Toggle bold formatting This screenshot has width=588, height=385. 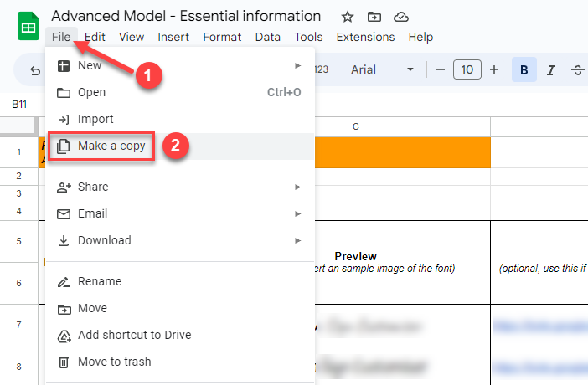click(524, 69)
